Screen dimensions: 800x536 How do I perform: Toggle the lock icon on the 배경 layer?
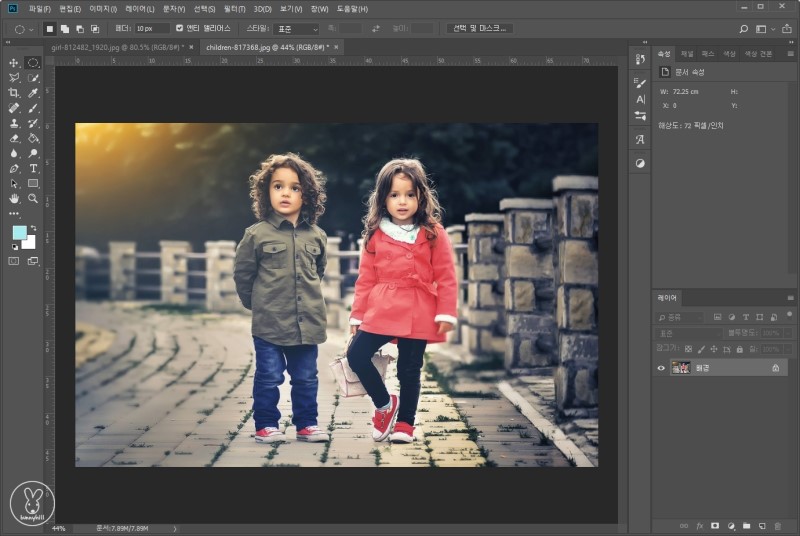[x=775, y=368]
